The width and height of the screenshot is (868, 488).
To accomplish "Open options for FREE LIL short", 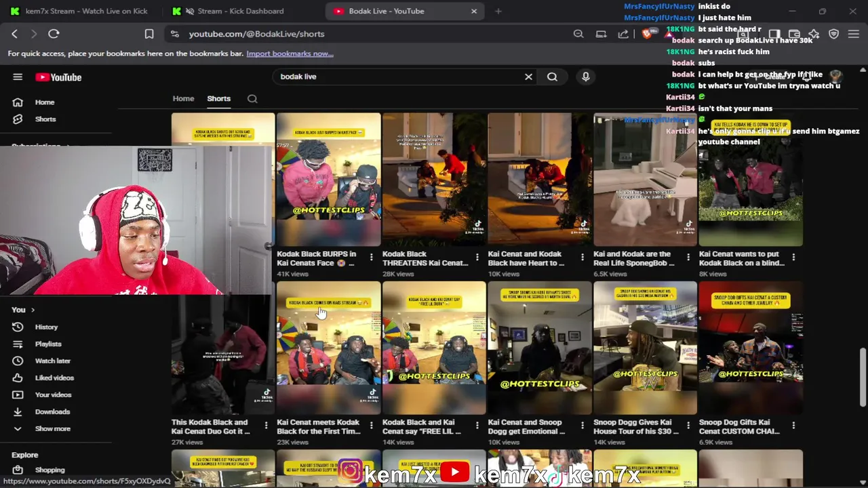I will 477,425.
